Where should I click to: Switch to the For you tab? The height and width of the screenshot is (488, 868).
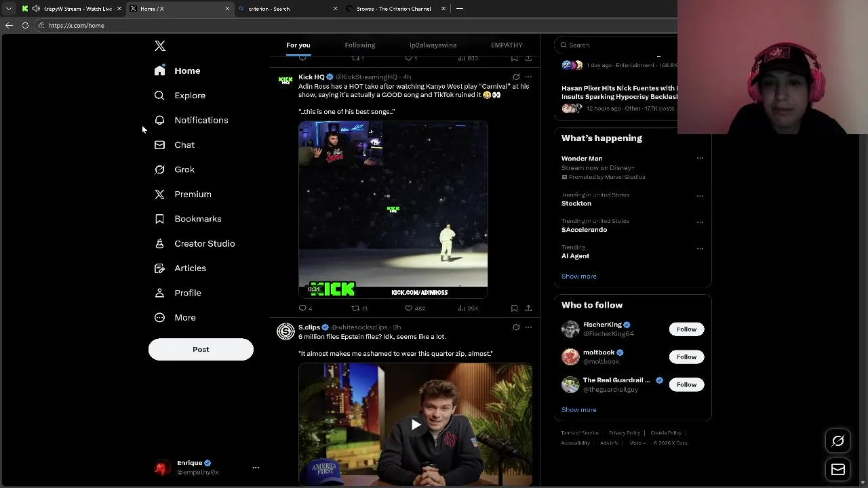tap(298, 45)
